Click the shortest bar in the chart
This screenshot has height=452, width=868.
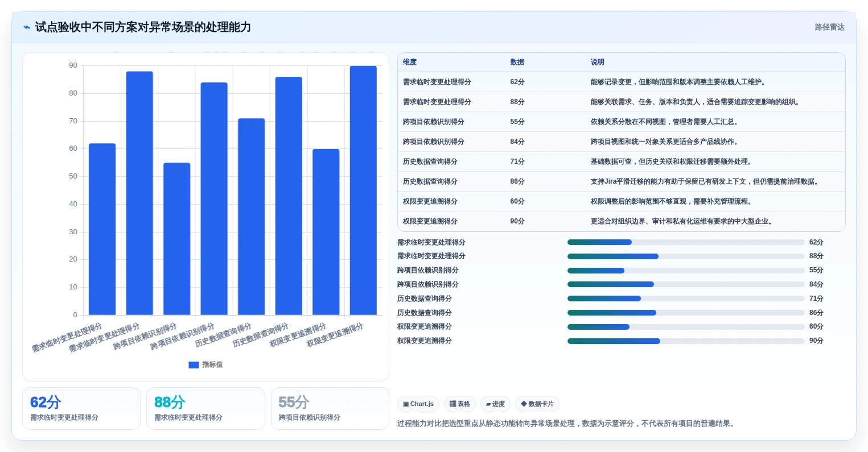pos(176,239)
